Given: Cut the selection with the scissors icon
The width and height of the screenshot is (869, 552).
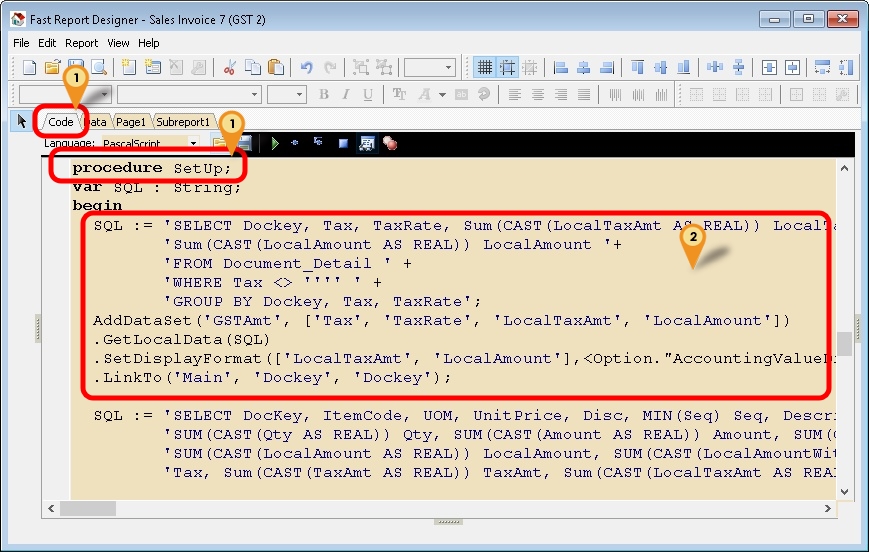Looking at the screenshot, I should [229, 68].
